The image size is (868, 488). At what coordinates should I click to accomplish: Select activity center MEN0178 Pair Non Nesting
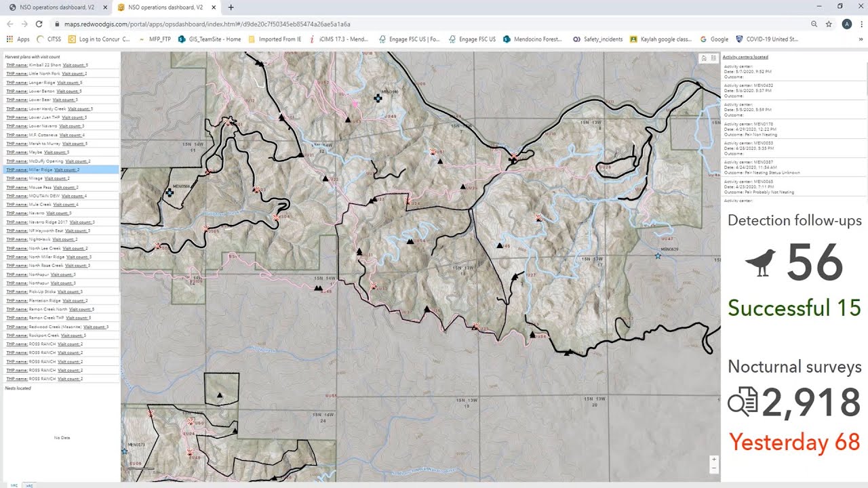[793, 129]
